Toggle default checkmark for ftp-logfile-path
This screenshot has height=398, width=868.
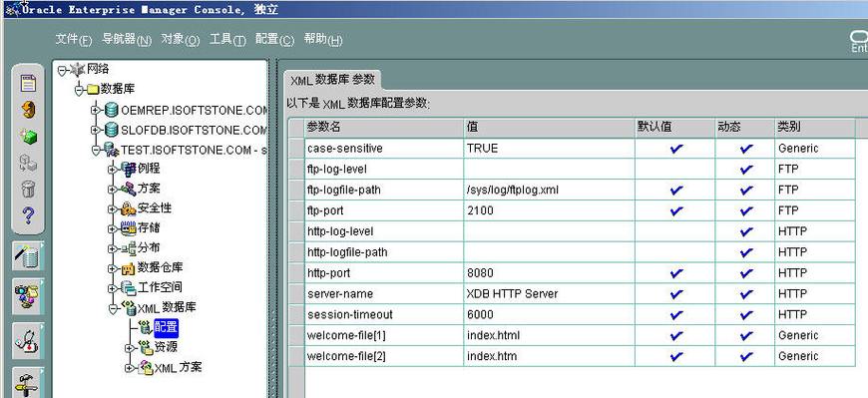pyautogui.click(x=675, y=190)
